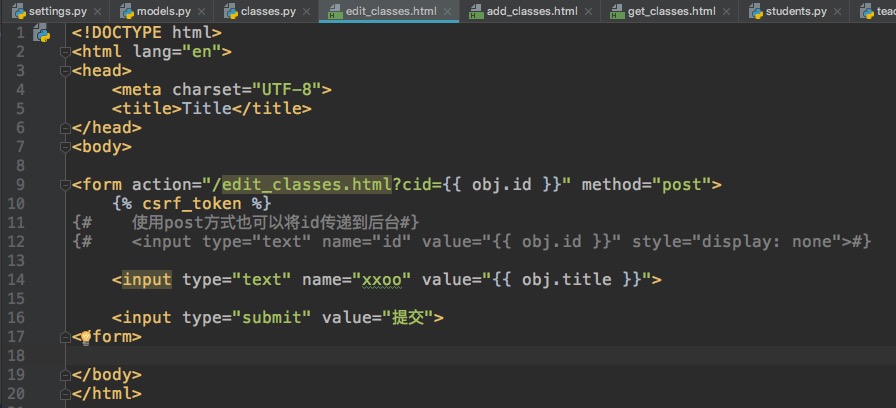Click line number 14 in the gutter
Screen dimensions: 896x408
pyautogui.click(x=17, y=279)
